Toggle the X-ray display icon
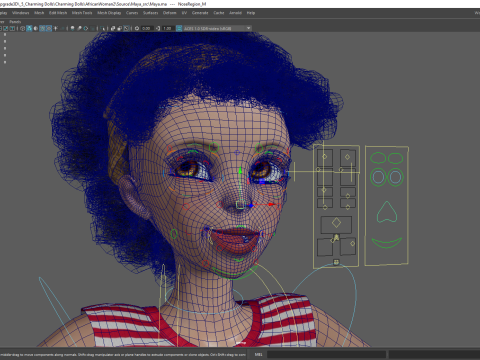Screen dimensions: 480x360 113,28
